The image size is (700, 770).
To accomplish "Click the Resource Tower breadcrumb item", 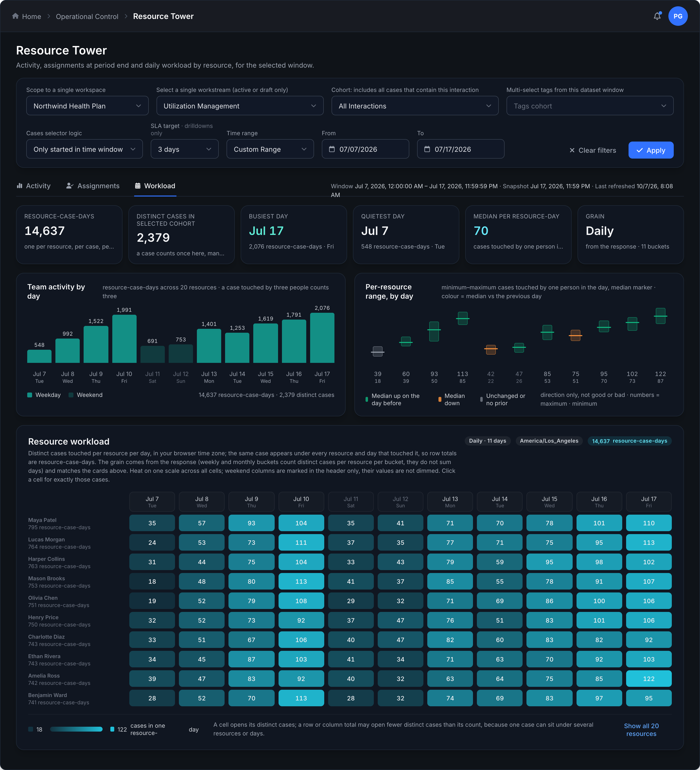I will (x=163, y=17).
